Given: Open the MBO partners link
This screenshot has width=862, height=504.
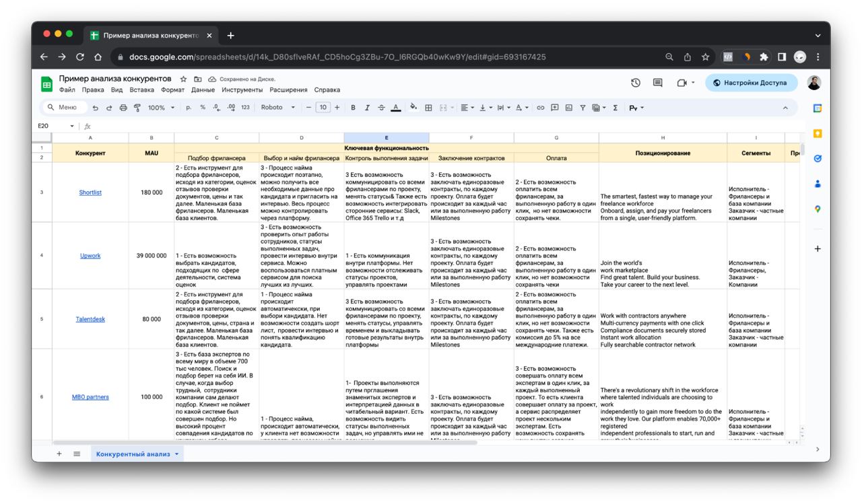Looking at the screenshot, I should tap(90, 397).
